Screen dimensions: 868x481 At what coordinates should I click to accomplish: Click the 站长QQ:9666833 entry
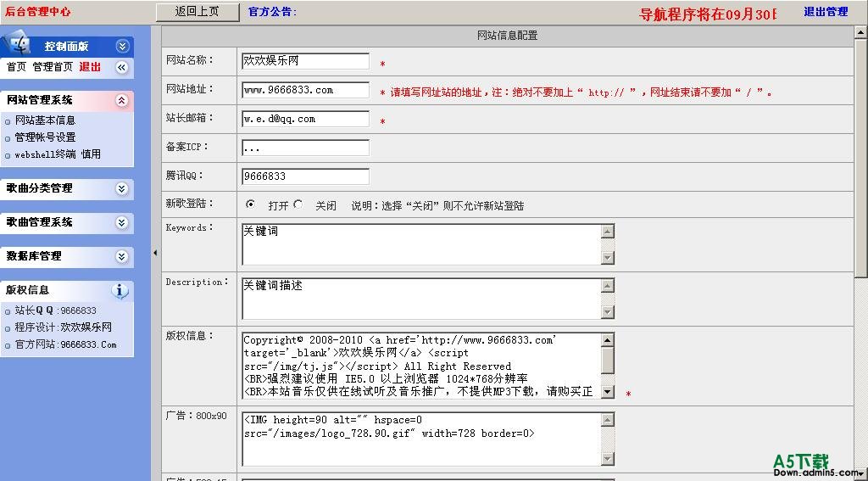click(x=55, y=310)
